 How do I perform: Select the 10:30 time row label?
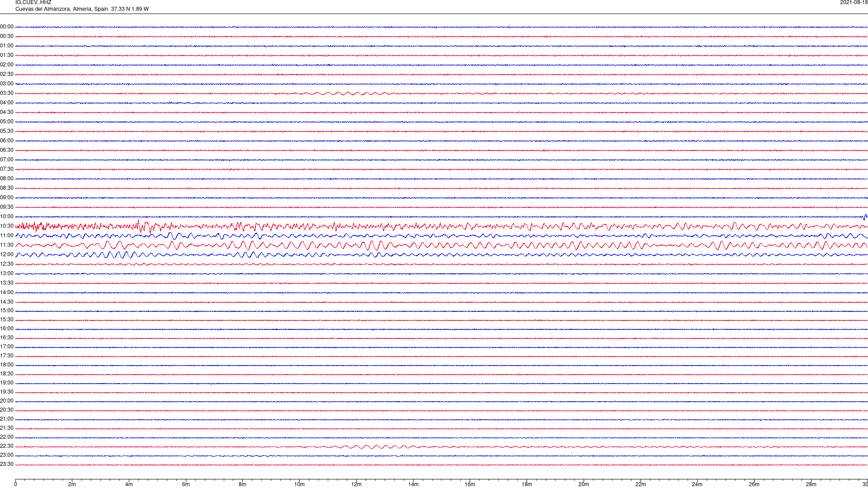(x=7, y=226)
